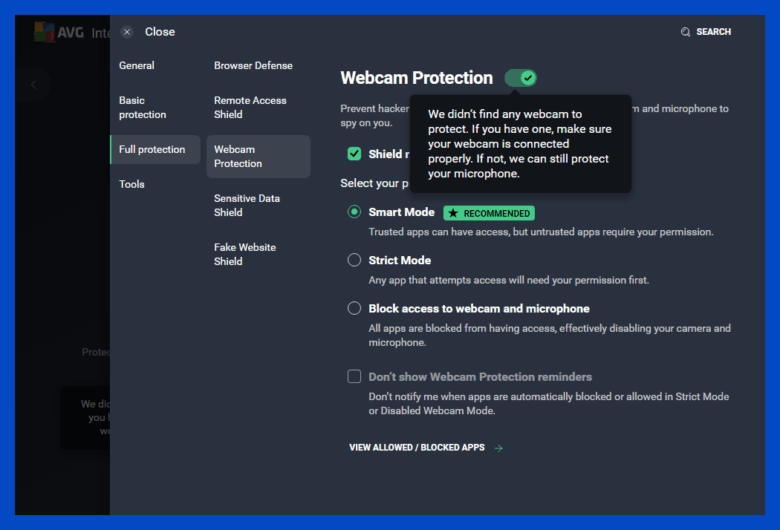Select Block access to webcam and microphone
Screen dimensions: 780x530
point(354,309)
